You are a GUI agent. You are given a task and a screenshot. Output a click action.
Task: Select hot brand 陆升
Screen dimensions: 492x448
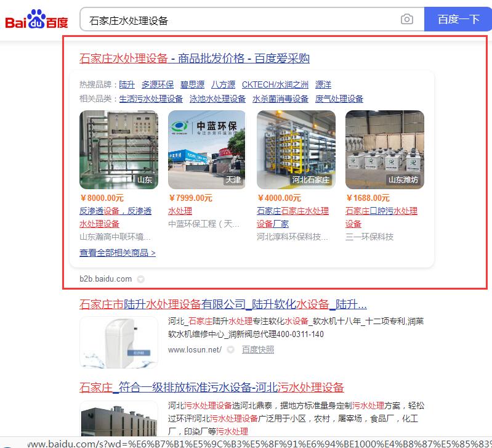tap(127, 84)
